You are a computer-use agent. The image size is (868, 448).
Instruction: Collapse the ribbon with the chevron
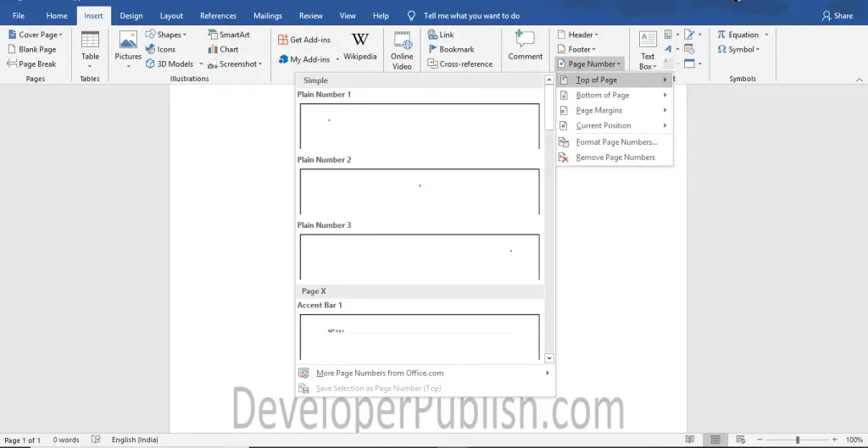[x=860, y=80]
